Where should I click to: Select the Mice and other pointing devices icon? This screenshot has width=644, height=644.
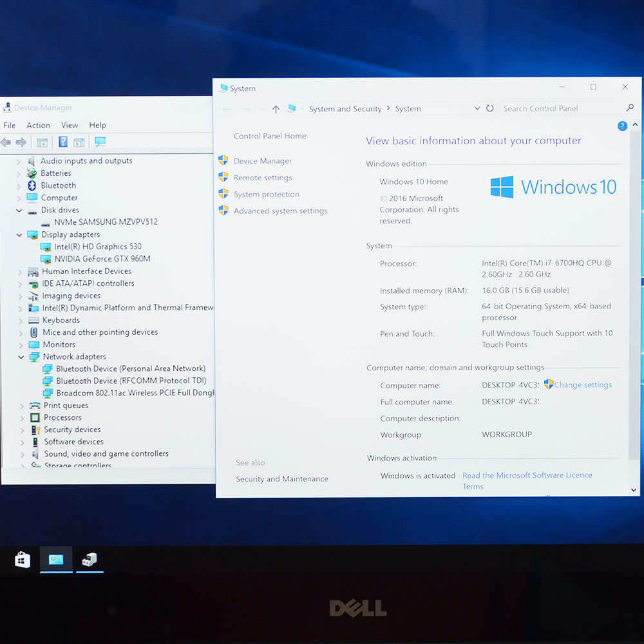click(x=34, y=332)
